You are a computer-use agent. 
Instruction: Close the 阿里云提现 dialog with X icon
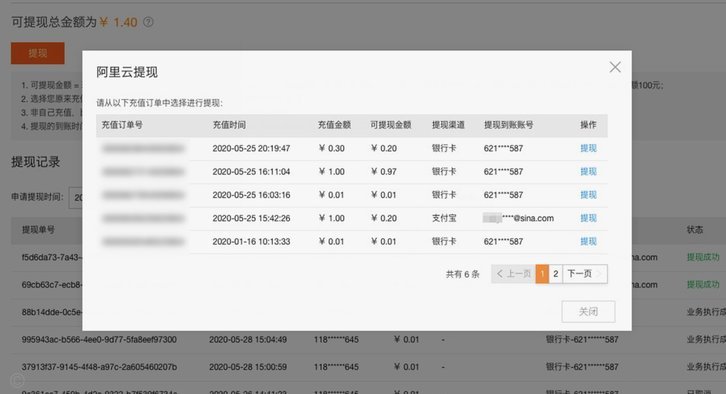click(615, 67)
